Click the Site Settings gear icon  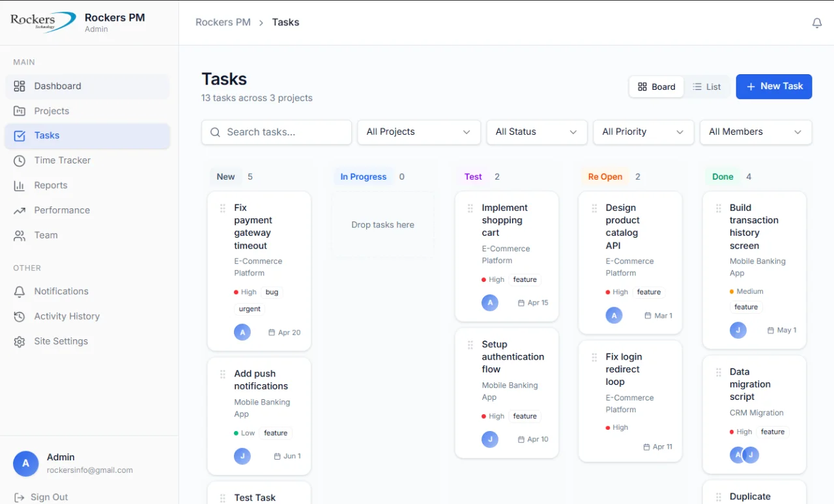click(20, 341)
